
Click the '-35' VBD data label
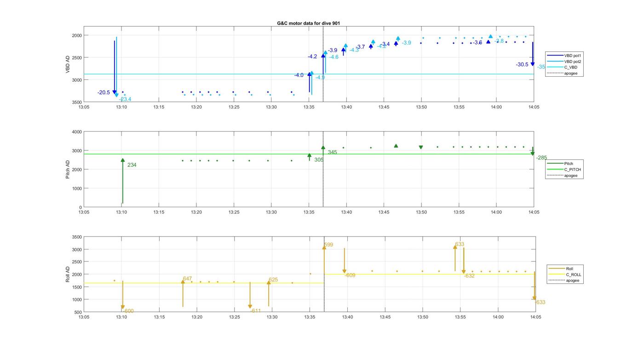pos(541,67)
